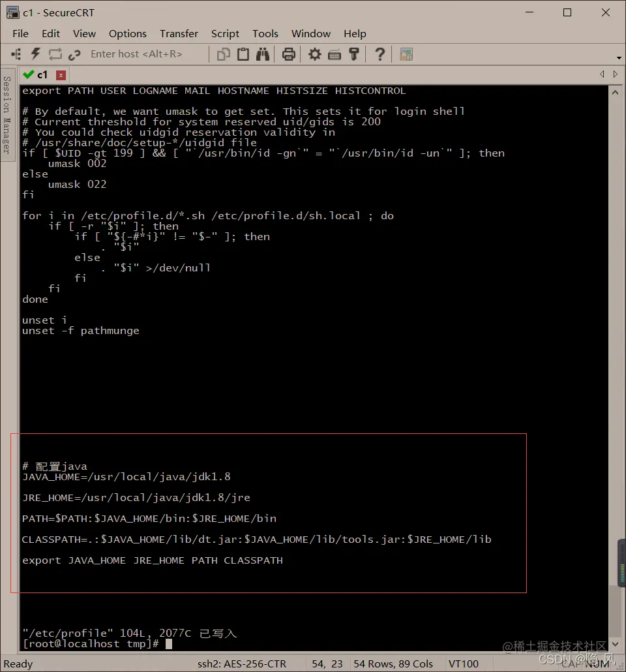Open the Transfer menu
The image size is (626, 672).
pos(179,33)
